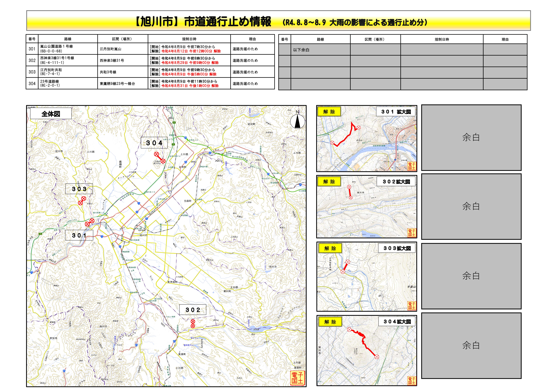Click the red 令和4年8月12日 解除 text
555x392 pixels.
pos(191,51)
